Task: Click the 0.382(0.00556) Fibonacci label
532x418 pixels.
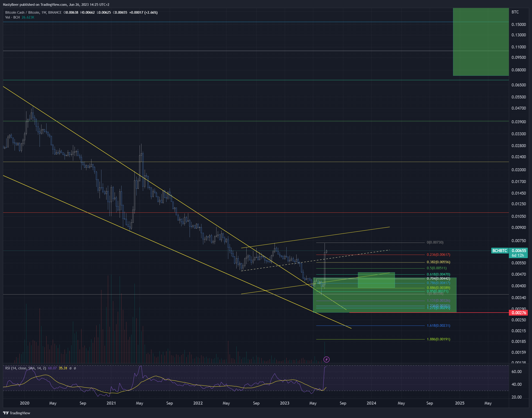Action: pyautogui.click(x=438, y=262)
